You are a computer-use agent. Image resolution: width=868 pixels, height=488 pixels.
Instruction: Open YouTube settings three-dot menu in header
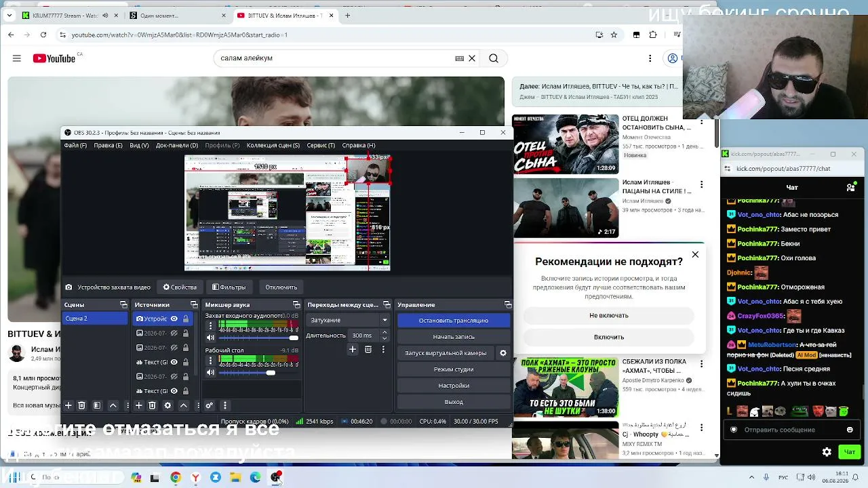point(650,58)
